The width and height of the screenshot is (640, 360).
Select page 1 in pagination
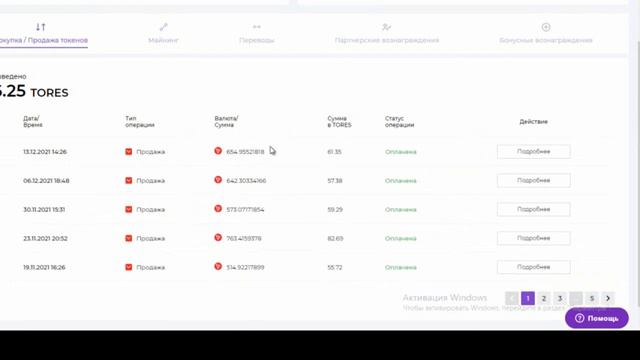[x=528, y=298]
